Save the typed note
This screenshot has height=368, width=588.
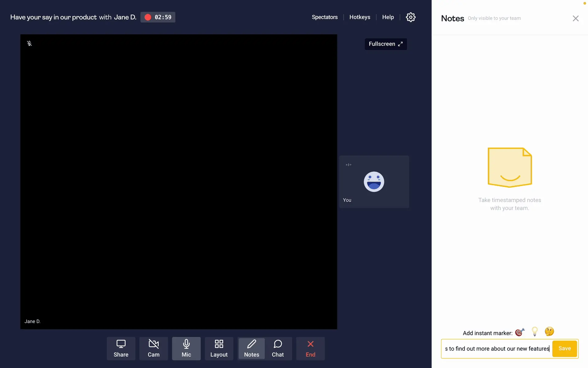coord(564,348)
